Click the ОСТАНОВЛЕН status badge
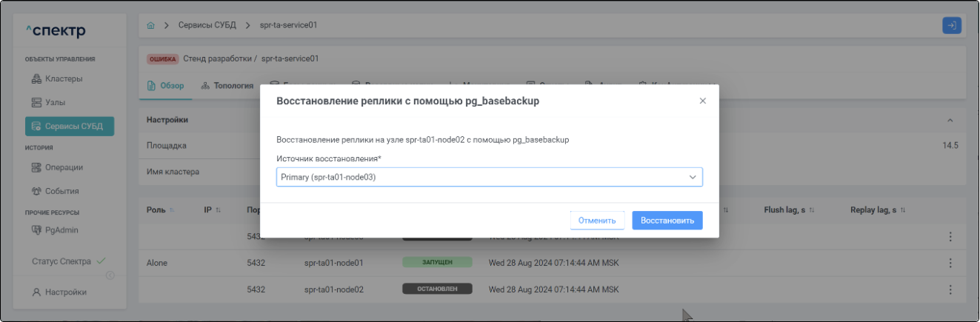Viewport: 980px width, 322px height. 437,289
